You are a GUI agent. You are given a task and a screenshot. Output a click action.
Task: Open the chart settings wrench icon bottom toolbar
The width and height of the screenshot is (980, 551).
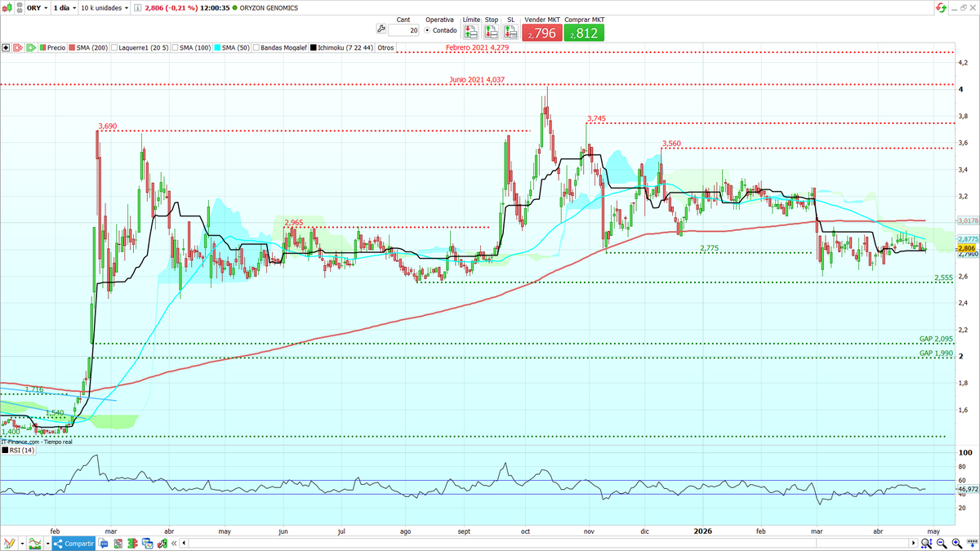[x=162, y=544]
